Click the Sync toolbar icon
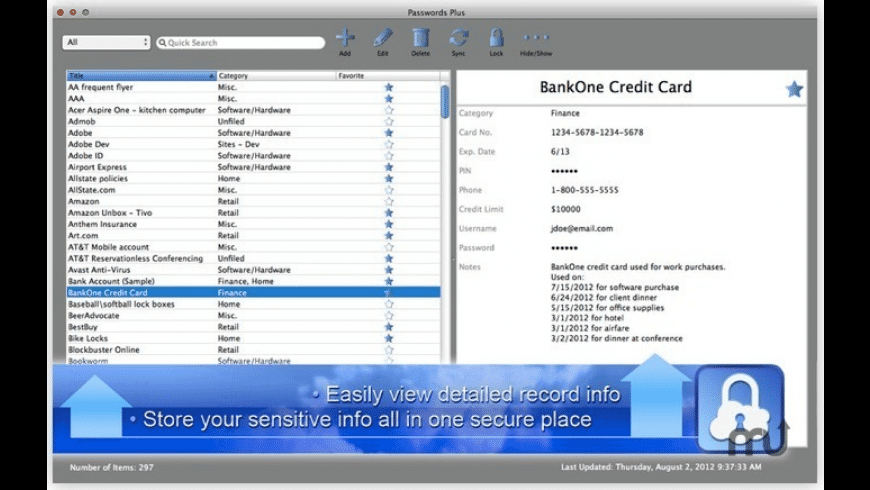The width and height of the screenshot is (870, 490). [x=458, y=38]
